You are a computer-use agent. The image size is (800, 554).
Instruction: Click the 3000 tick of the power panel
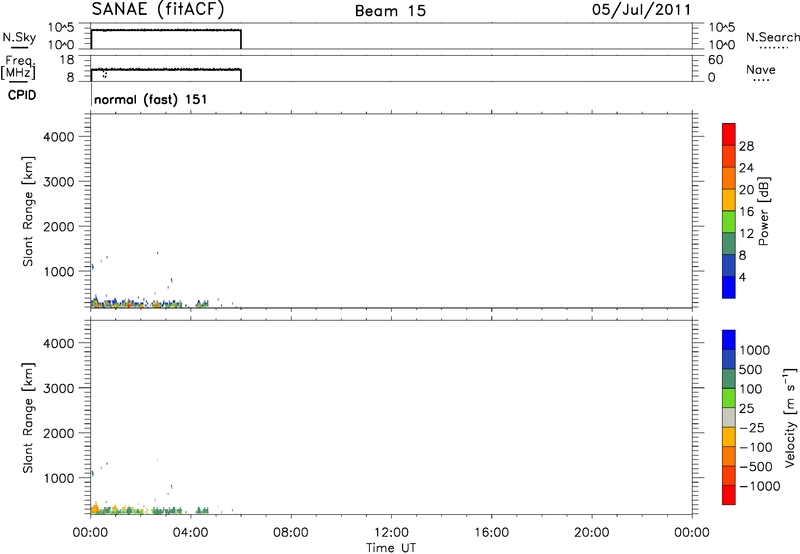pyautogui.click(x=58, y=182)
